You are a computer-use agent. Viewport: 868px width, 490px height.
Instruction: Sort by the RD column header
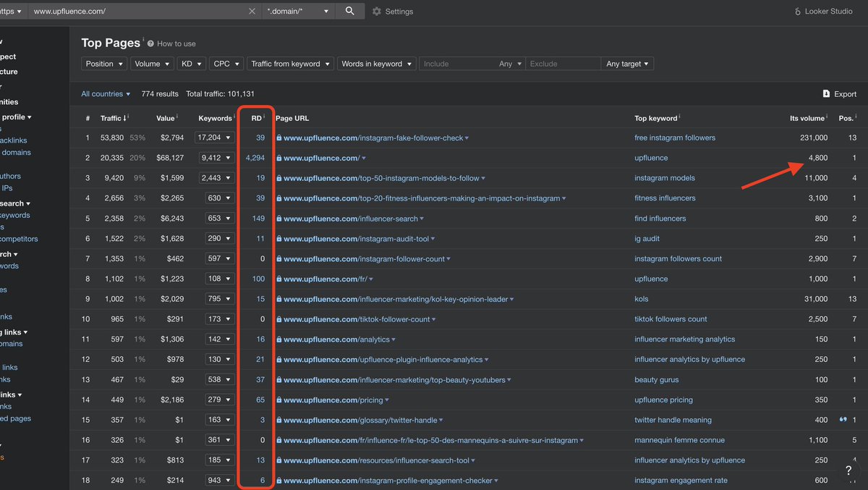(256, 118)
